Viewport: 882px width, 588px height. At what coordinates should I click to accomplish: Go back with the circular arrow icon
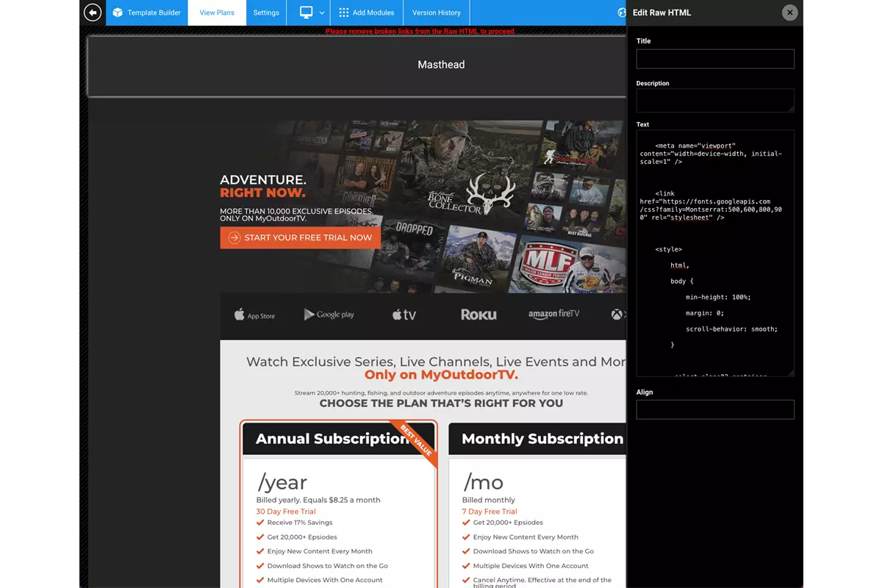[x=92, y=12]
